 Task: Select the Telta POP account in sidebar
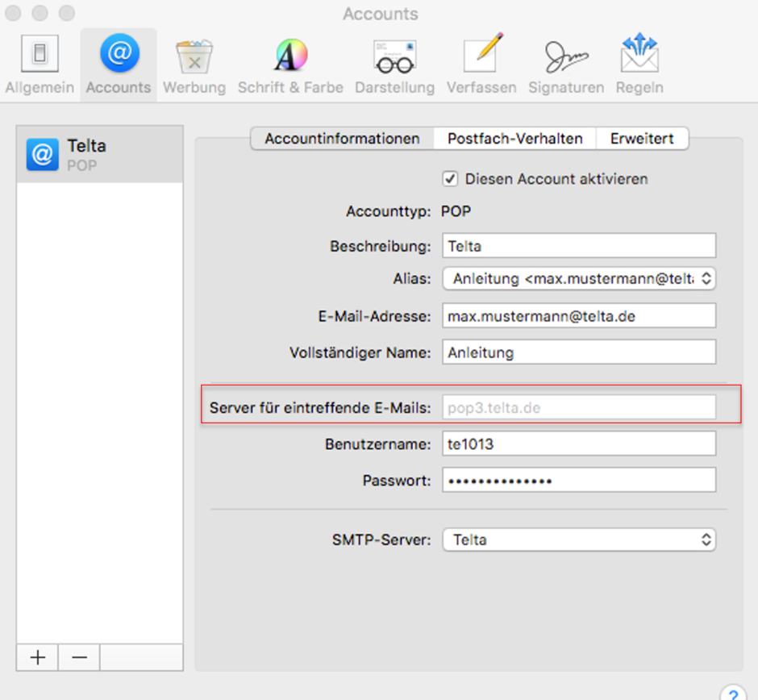point(100,155)
